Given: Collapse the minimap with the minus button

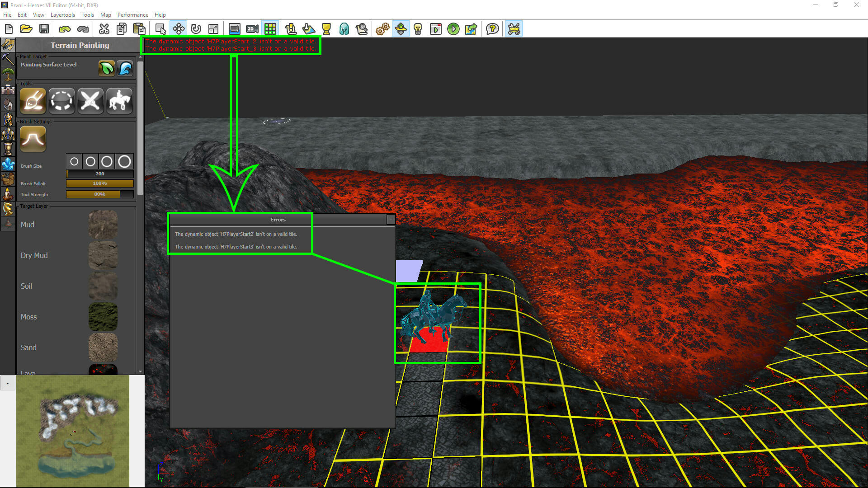Looking at the screenshot, I should (8, 383).
